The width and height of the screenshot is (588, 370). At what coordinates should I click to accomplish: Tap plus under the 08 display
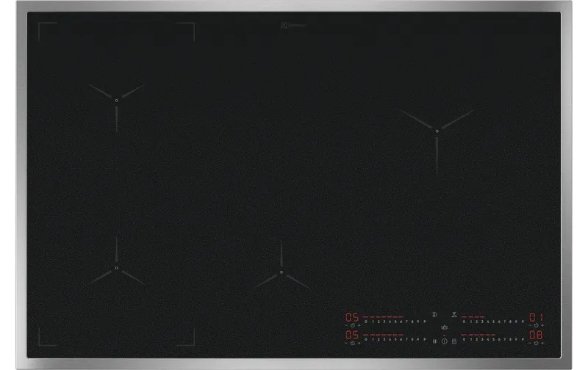[x=542, y=343]
